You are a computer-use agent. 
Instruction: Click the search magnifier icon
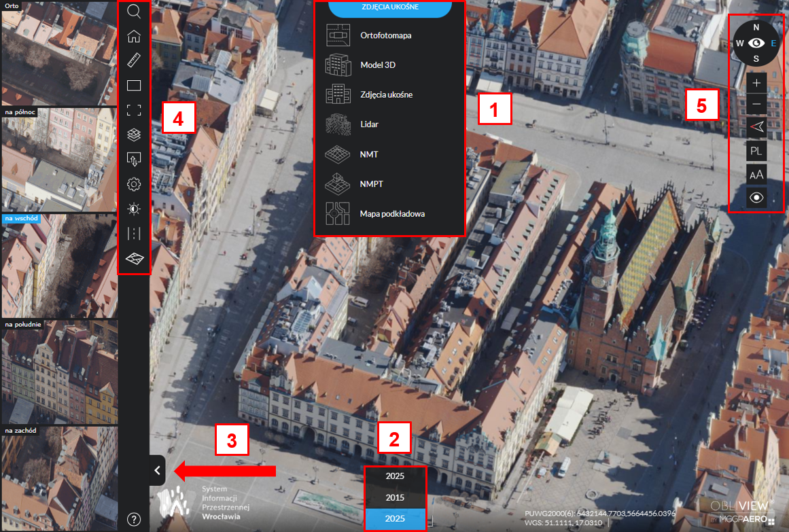pyautogui.click(x=134, y=12)
